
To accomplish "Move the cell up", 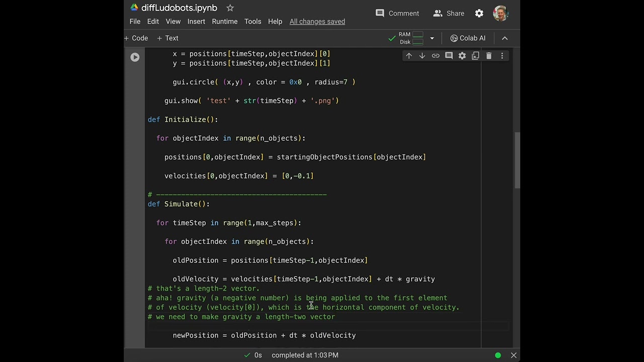I will pyautogui.click(x=409, y=56).
